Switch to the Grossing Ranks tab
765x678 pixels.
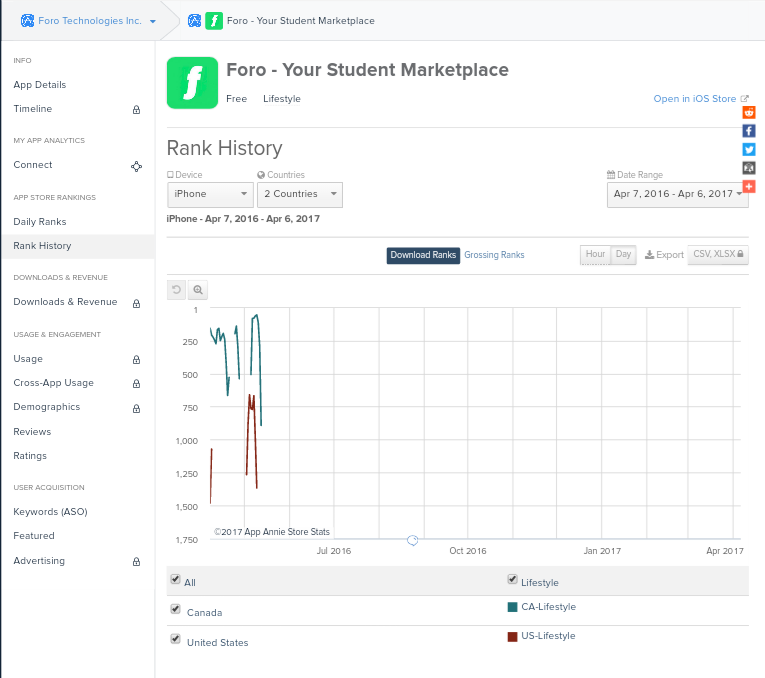pos(494,255)
